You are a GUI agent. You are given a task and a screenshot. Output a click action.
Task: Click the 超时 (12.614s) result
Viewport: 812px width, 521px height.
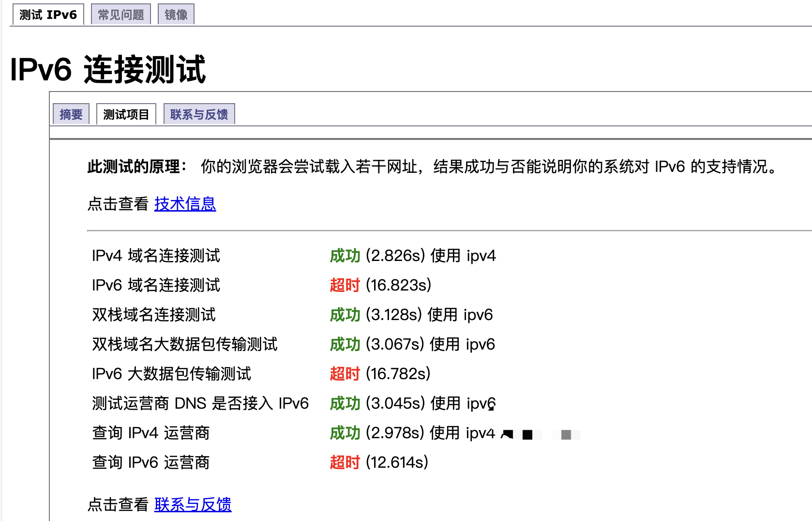click(x=379, y=462)
